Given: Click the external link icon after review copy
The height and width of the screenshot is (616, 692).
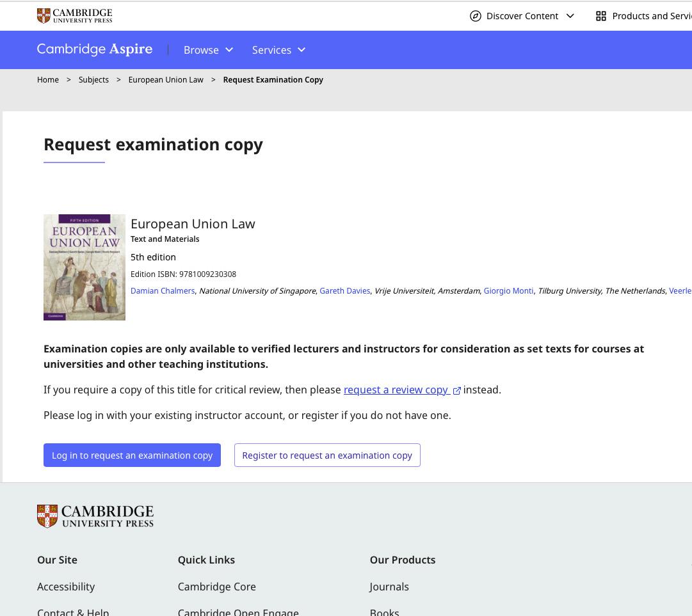Looking at the screenshot, I should pos(457,391).
